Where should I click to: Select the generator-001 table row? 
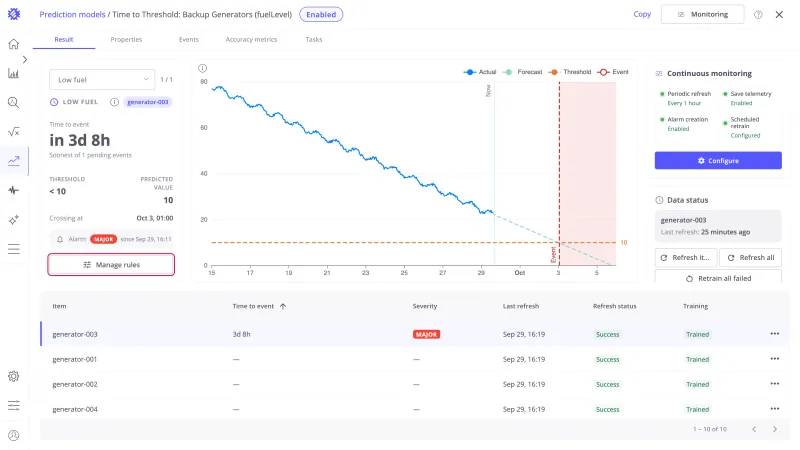click(x=415, y=359)
